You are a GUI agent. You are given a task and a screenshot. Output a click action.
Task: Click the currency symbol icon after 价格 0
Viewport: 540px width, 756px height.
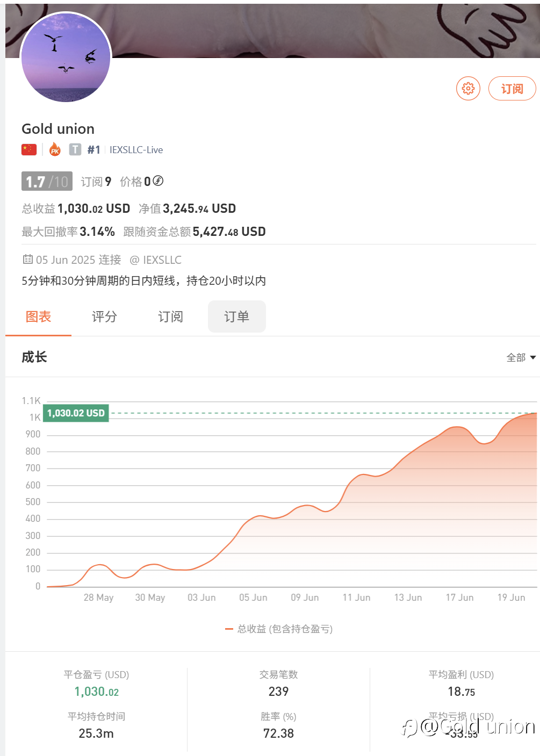click(x=158, y=181)
